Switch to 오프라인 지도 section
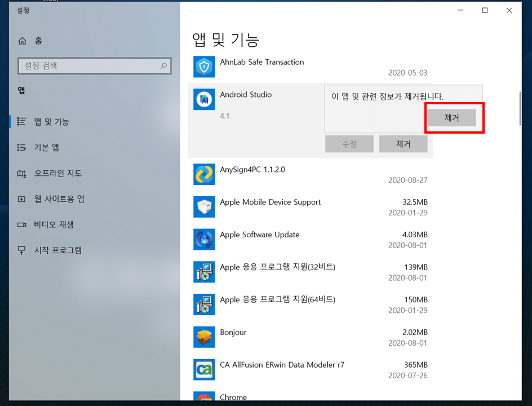This screenshot has width=532, height=406. point(58,173)
